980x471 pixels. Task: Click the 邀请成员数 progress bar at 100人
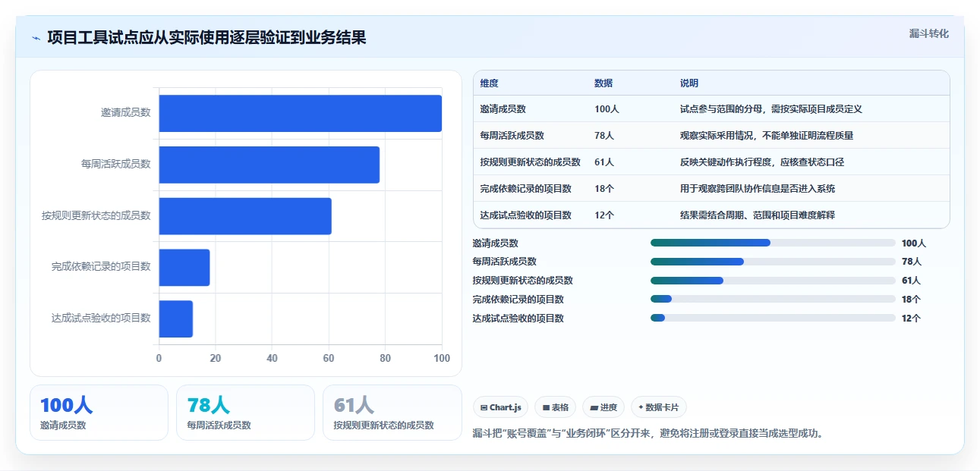pyautogui.click(x=773, y=243)
